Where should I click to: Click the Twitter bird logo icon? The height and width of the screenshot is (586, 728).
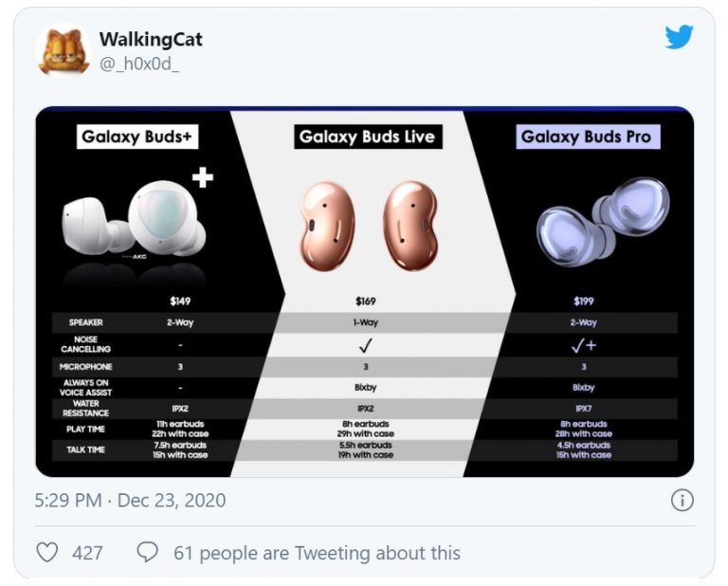point(679,37)
